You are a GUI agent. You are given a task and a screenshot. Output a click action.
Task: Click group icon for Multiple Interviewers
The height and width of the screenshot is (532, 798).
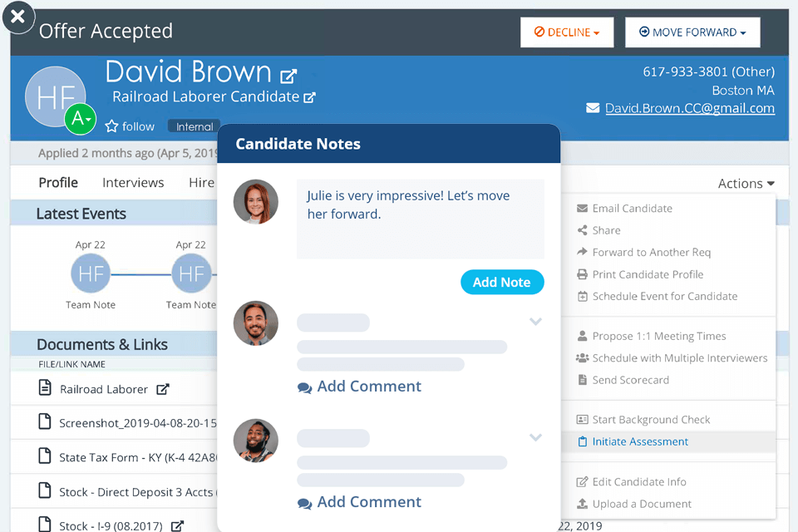[x=582, y=358]
